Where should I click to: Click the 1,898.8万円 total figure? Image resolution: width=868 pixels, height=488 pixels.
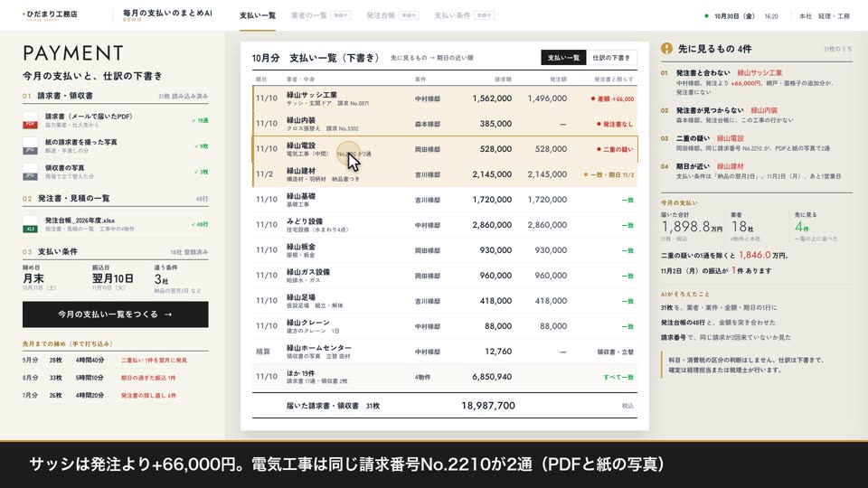click(692, 227)
